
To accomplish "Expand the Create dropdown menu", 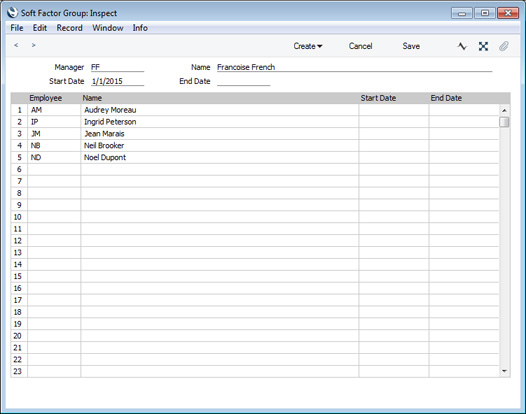I will (308, 46).
